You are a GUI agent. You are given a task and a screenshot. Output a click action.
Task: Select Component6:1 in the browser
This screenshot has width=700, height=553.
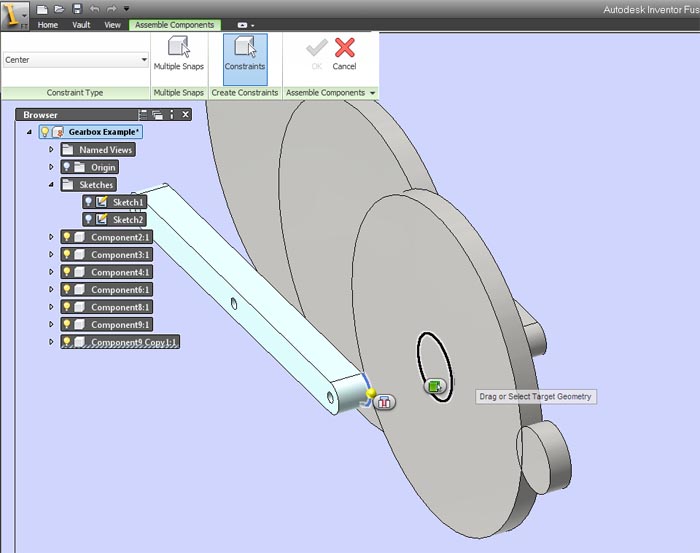(120, 290)
